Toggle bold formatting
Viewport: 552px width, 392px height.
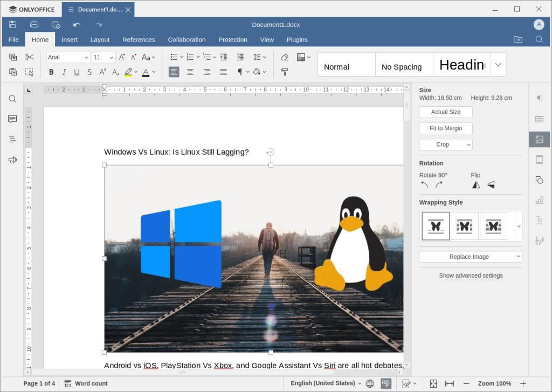51,72
